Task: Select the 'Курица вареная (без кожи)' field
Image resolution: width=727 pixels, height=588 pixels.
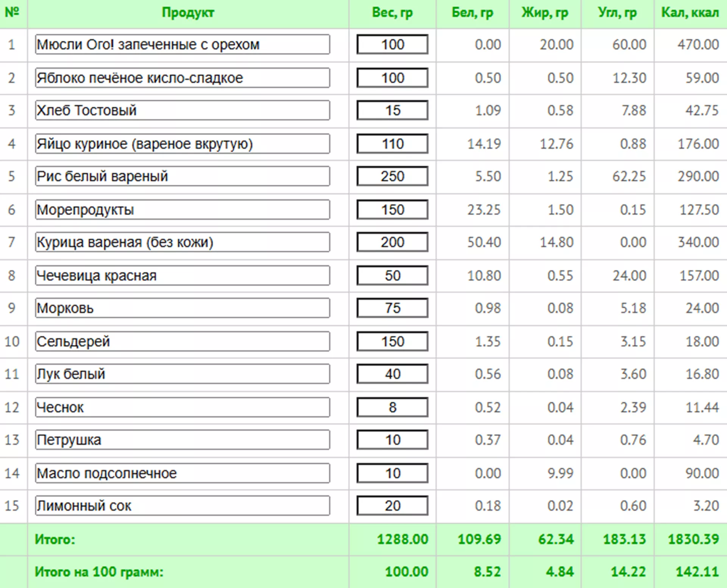Action: [182, 242]
